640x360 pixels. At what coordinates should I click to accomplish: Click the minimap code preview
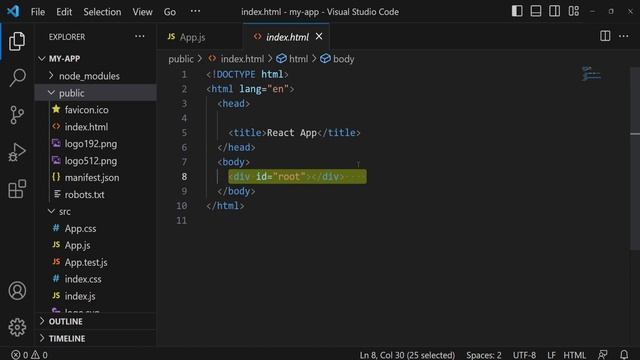[591, 73]
